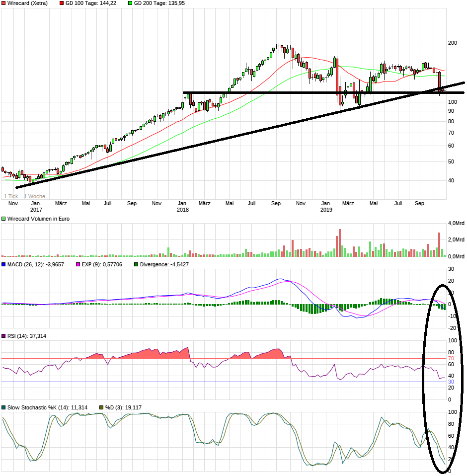Click the 'Wirecard Volumen in Euro' label

(38, 219)
